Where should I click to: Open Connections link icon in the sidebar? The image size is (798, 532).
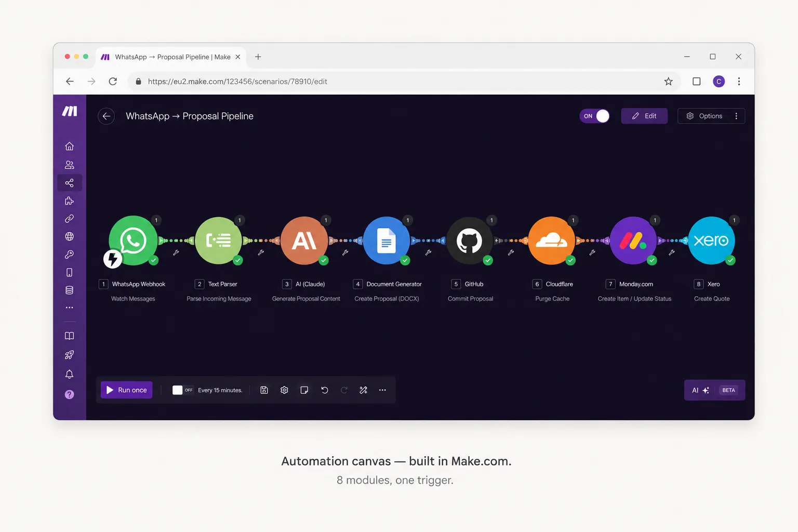(x=69, y=219)
